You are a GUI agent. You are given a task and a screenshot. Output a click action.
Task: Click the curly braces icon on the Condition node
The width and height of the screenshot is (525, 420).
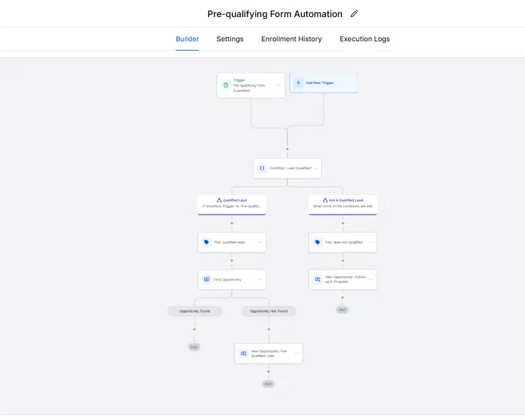coord(262,168)
